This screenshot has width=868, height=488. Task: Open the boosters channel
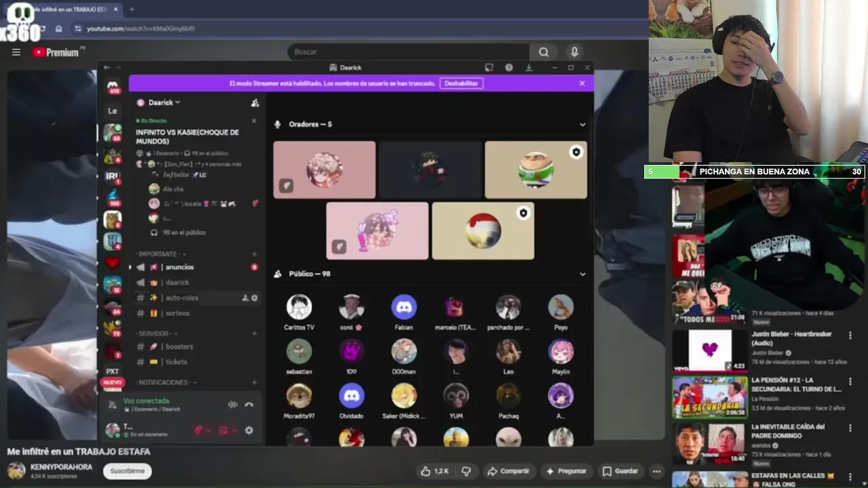coord(197,346)
